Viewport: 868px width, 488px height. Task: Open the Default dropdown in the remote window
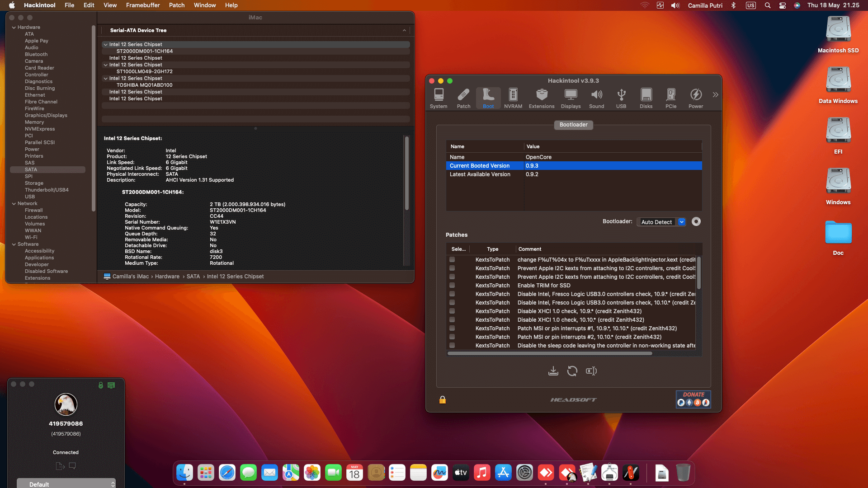[x=66, y=484]
